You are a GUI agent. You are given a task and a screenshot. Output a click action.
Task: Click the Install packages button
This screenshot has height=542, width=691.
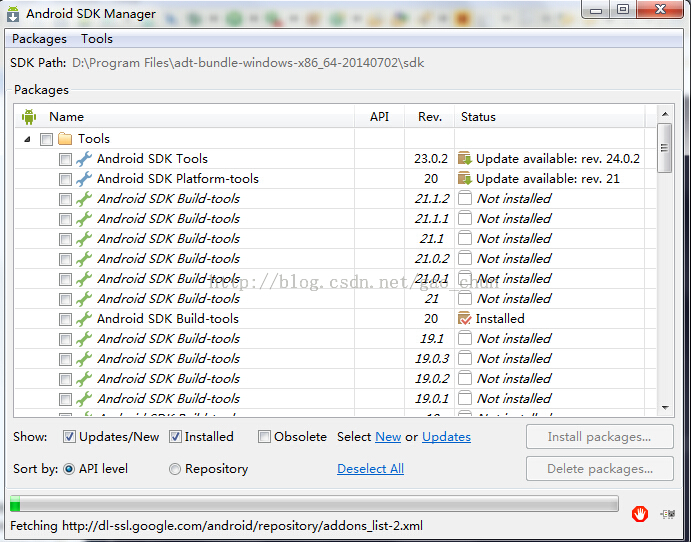click(599, 437)
